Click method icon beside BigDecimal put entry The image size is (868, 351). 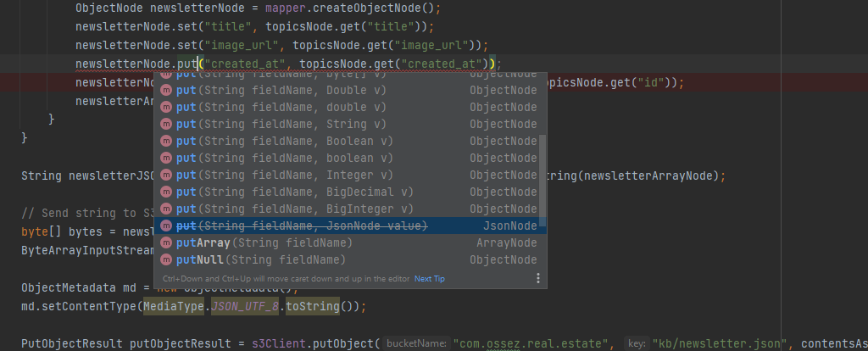166,192
